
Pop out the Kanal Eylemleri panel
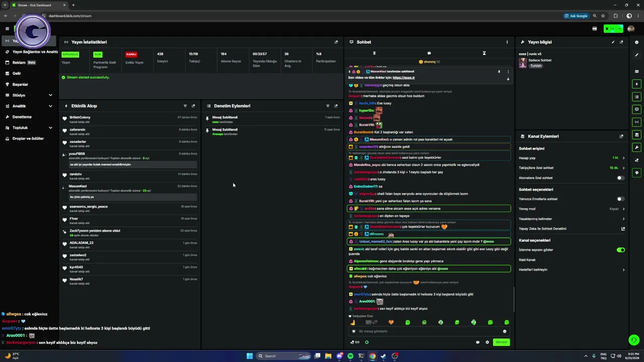click(621, 136)
